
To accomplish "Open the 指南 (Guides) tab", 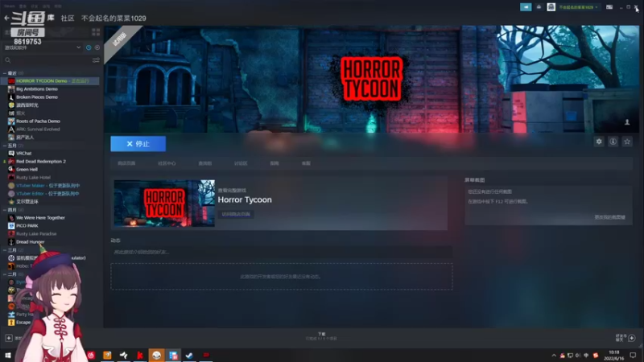I will (275, 163).
